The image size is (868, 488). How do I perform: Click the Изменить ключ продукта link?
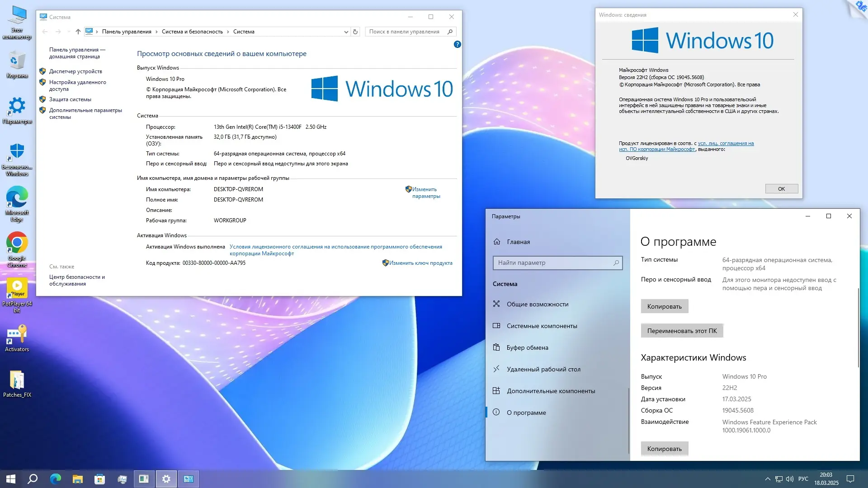420,263
